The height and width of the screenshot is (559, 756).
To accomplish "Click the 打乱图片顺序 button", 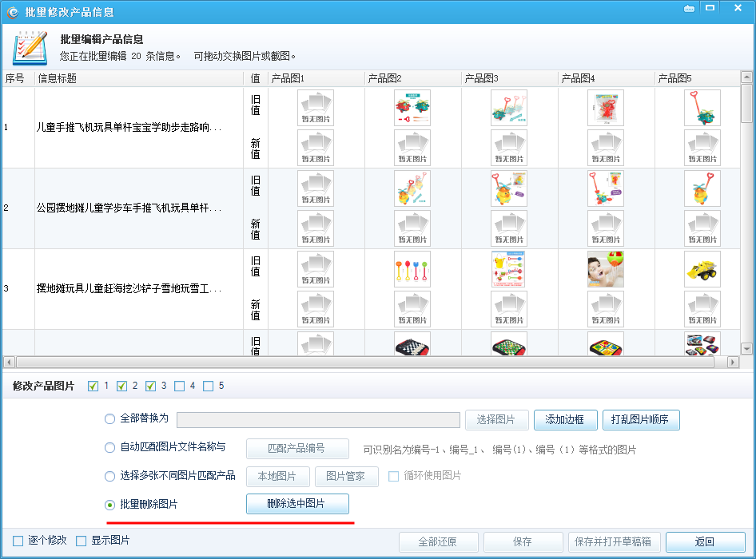I will tap(641, 420).
